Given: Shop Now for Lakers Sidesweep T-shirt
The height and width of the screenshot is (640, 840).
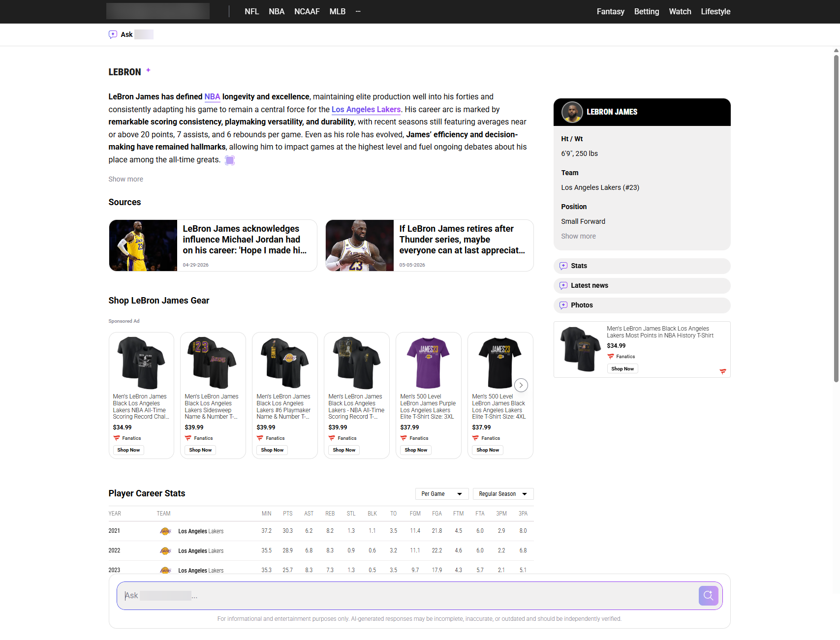Looking at the screenshot, I should pos(200,450).
